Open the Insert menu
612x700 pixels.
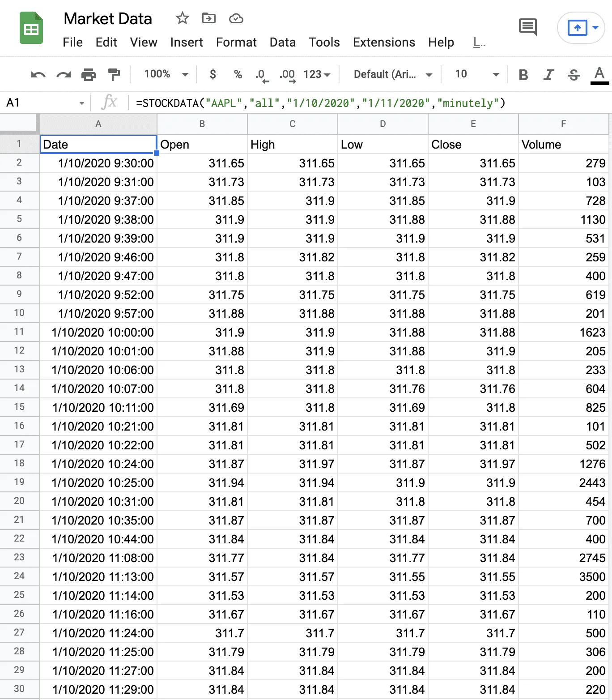click(187, 43)
